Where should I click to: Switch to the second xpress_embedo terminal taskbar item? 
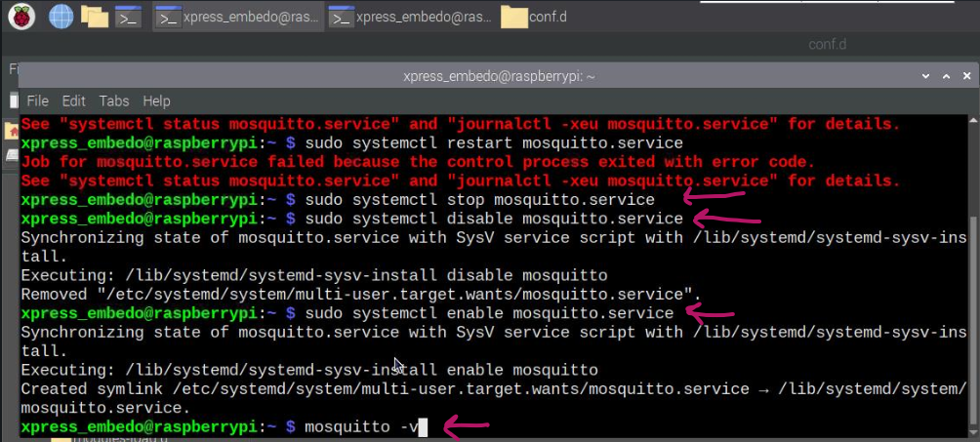pyautogui.click(x=411, y=18)
